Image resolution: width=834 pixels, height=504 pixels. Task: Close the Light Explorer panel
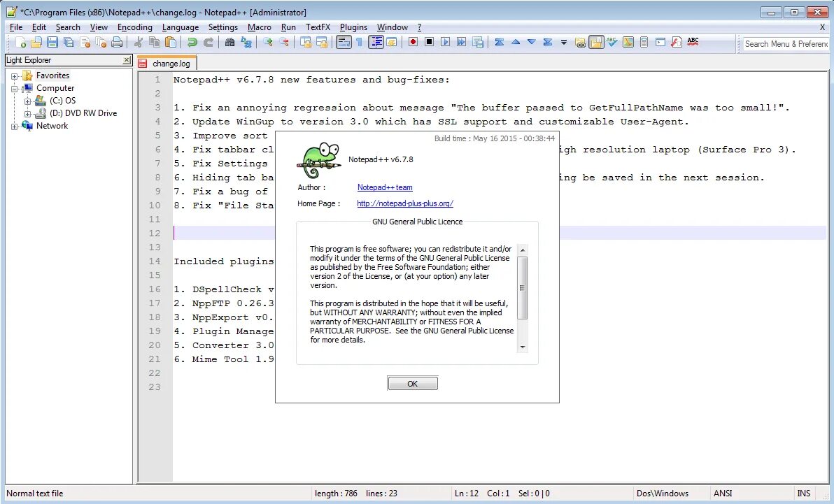(x=126, y=60)
